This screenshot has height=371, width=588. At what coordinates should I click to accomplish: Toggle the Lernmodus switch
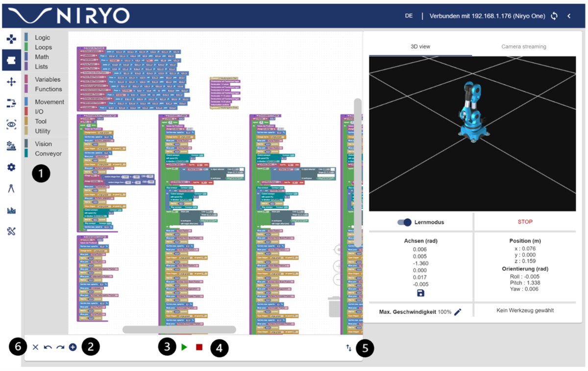click(x=405, y=222)
